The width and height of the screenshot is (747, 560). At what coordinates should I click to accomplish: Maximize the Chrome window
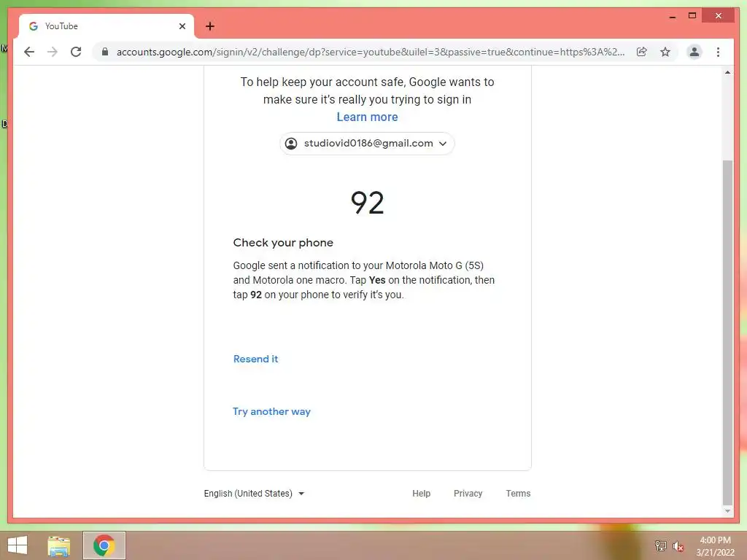click(692, 16)
